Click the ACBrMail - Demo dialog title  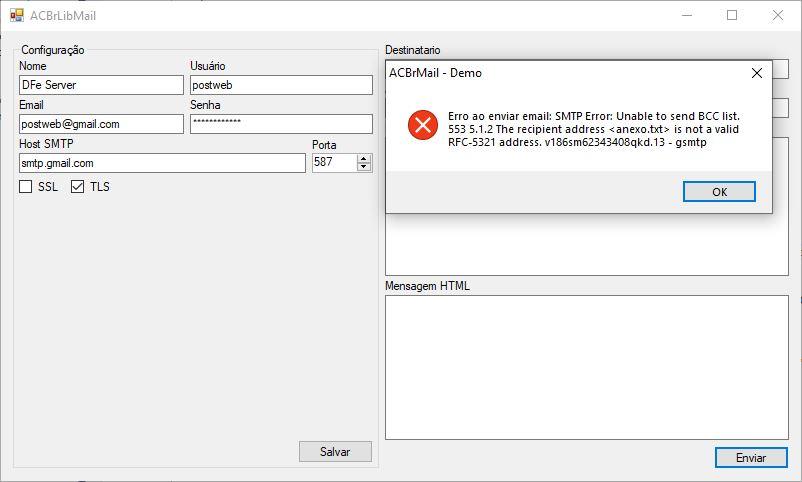(x=435, y=73)
